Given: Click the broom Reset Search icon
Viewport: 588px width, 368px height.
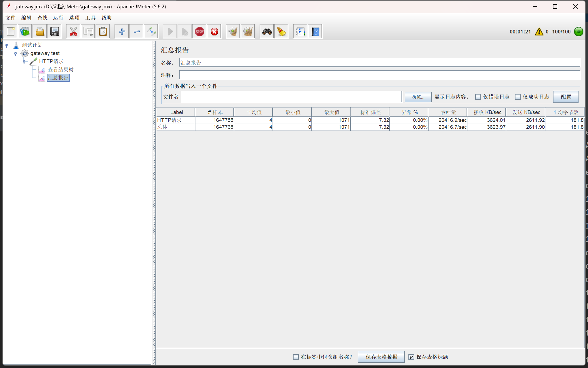Looking at the screenshot, I should [x=281, y=31].
